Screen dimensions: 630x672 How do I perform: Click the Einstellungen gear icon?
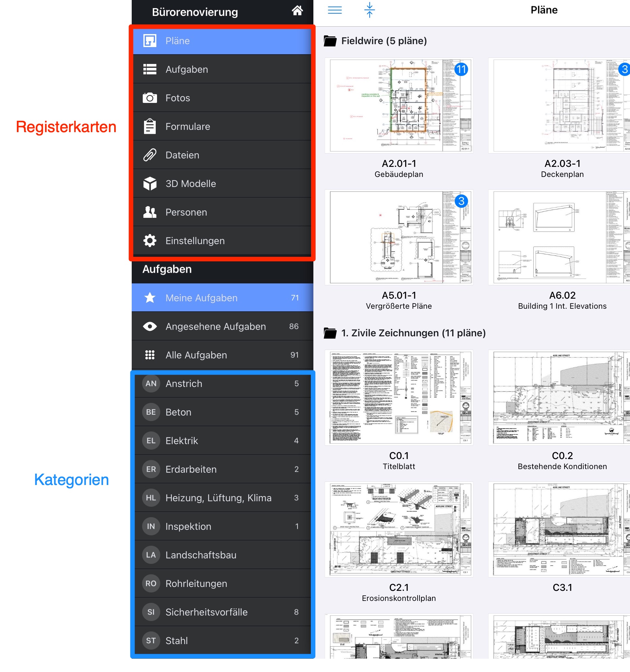pos(150,241)
